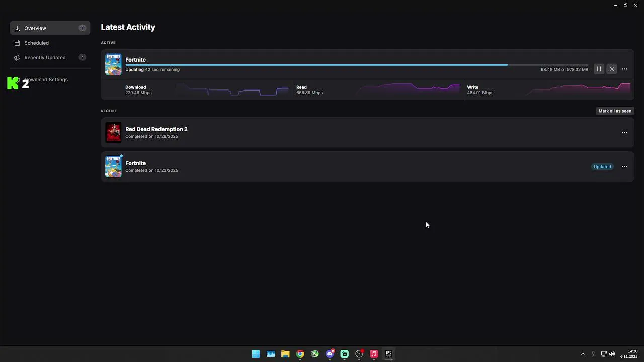Click the Updated badge on Fortnite row
This screenshot has width=644, height=362.
pyautogui.click(x=602, y=167)
